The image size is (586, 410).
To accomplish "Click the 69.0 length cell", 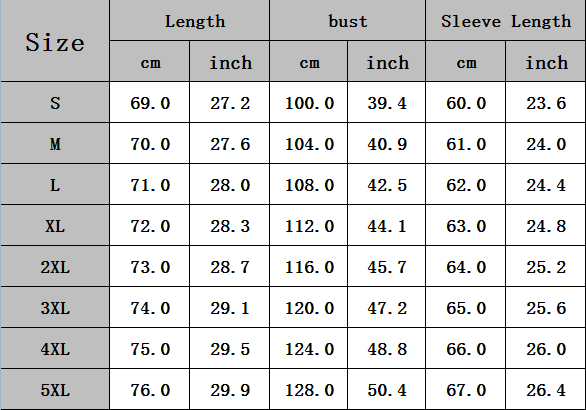I will coord(149,102).
